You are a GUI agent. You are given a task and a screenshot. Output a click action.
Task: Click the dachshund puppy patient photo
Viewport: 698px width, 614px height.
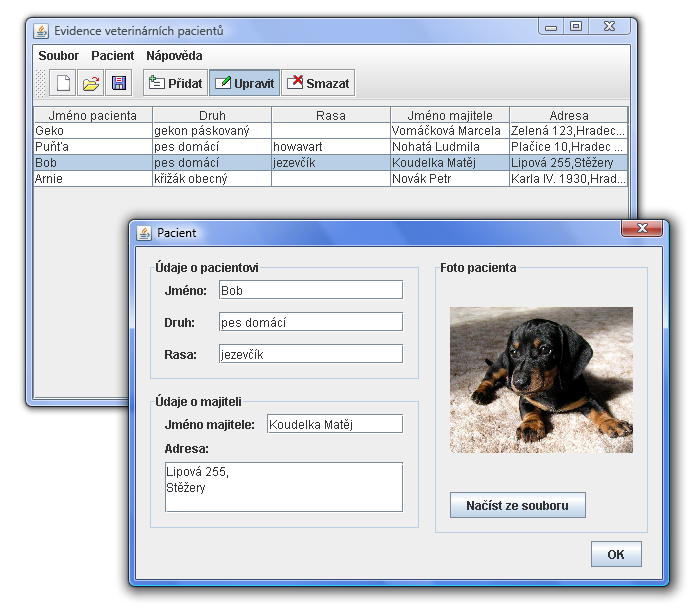pyautogui.click(x=541, y=379)
